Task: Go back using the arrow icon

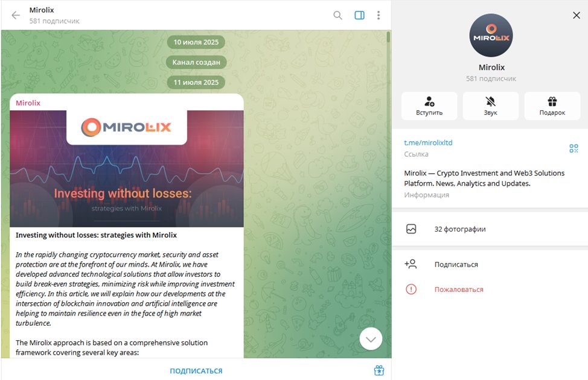Action: pyautogui.click(x=15, y=15)
